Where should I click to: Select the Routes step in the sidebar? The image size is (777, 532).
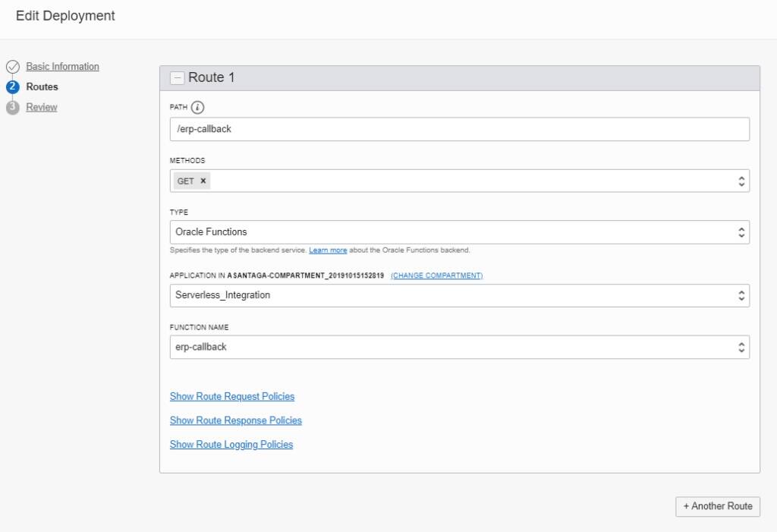[x=42, y=87]
